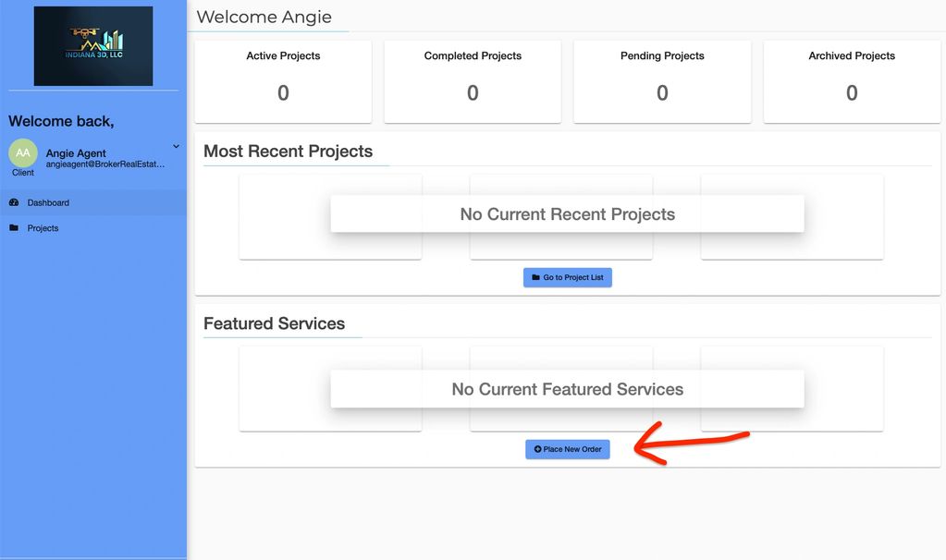Open the Dashboard sidebar menu item
946x560 pixels.
coord(48,202)
